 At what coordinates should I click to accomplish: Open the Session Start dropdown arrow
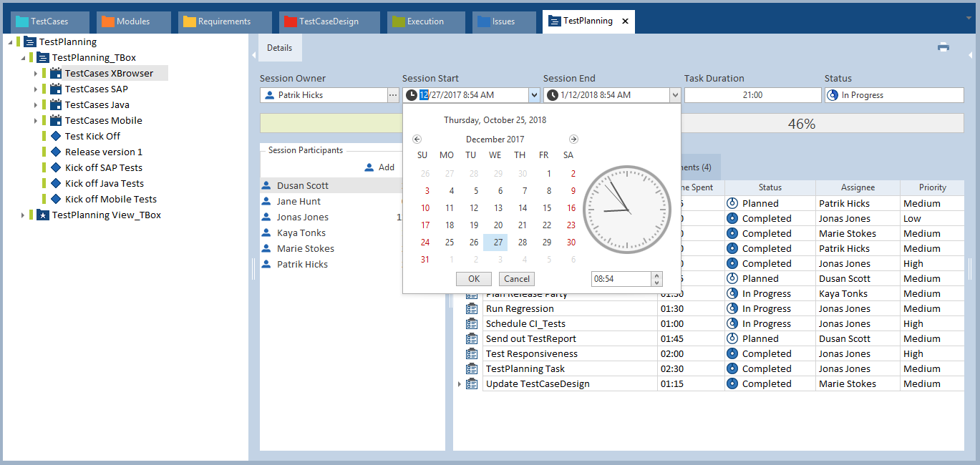(533, 95)
